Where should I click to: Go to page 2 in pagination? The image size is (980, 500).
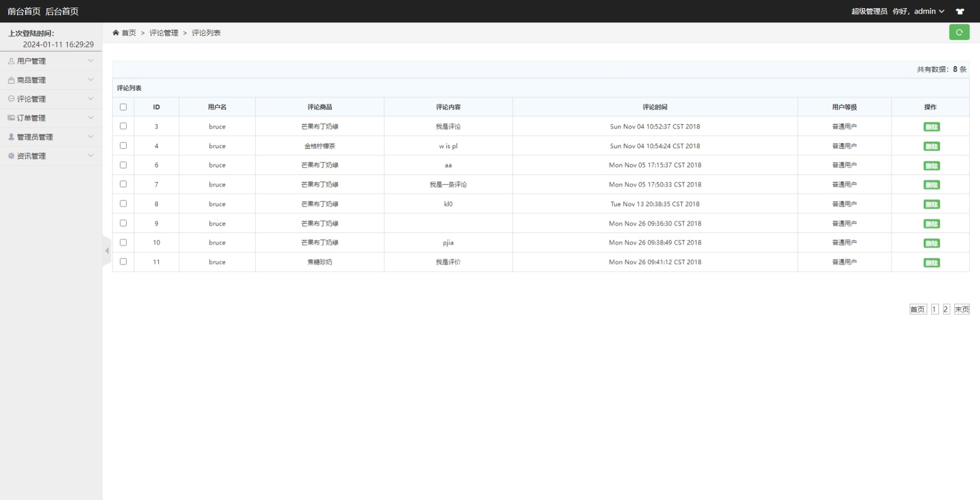(x=946, y=309)
